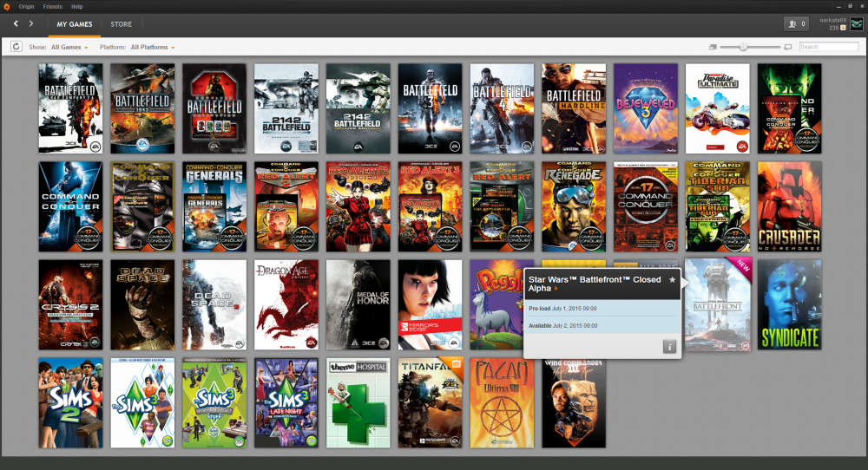The width and height of the screenshot is (868, 470).
Task: Select the Titanfall tile
Action: [x=431, y=403]
